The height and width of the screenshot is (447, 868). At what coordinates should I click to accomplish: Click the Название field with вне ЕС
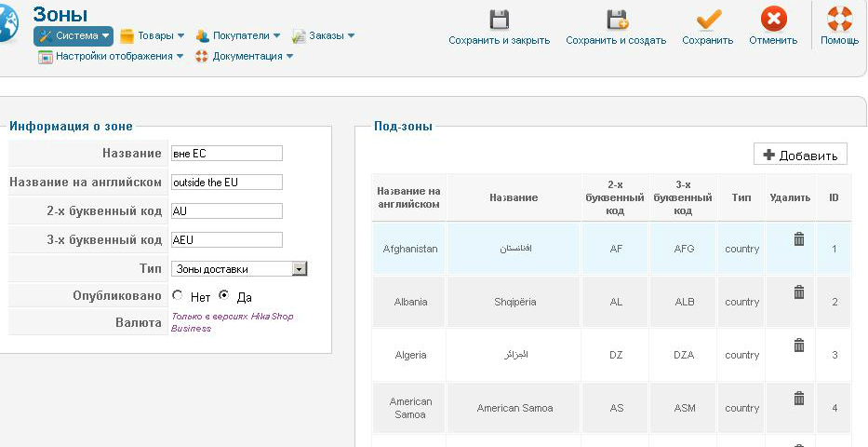tap(227, 154)
